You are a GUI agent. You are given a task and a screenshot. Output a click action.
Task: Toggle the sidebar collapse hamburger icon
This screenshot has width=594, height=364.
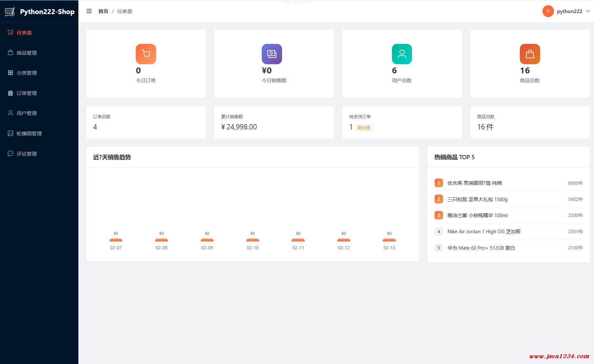tap(89, 11)
